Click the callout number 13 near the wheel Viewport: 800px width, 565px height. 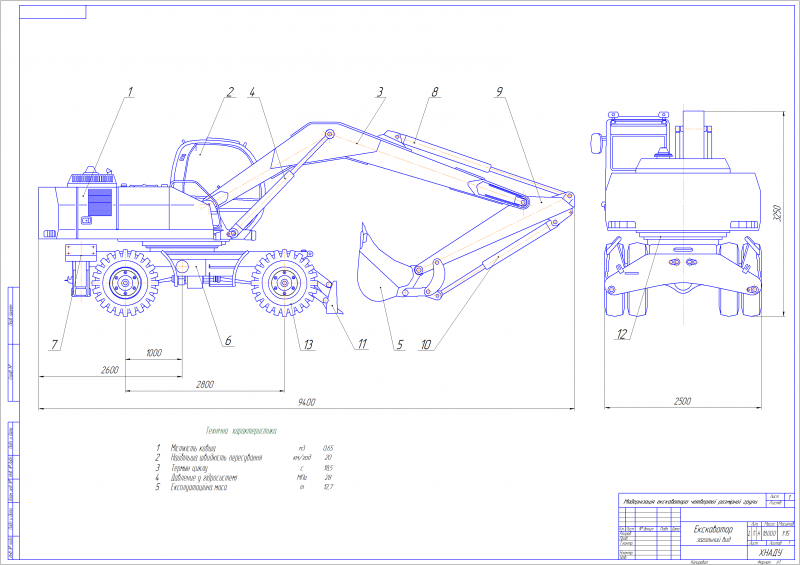pyautogui.click(x=308, y=345)
